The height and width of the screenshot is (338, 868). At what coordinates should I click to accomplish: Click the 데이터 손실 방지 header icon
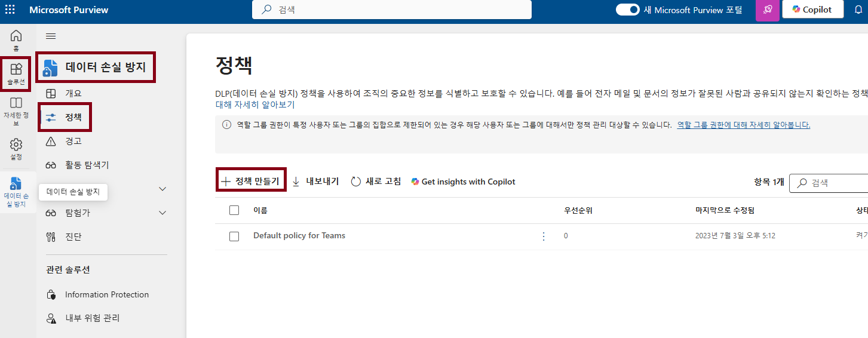coord(51,67)
